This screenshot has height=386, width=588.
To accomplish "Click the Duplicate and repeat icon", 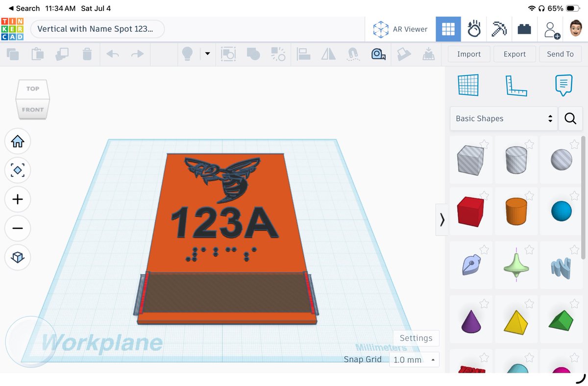I will (62, 54).
